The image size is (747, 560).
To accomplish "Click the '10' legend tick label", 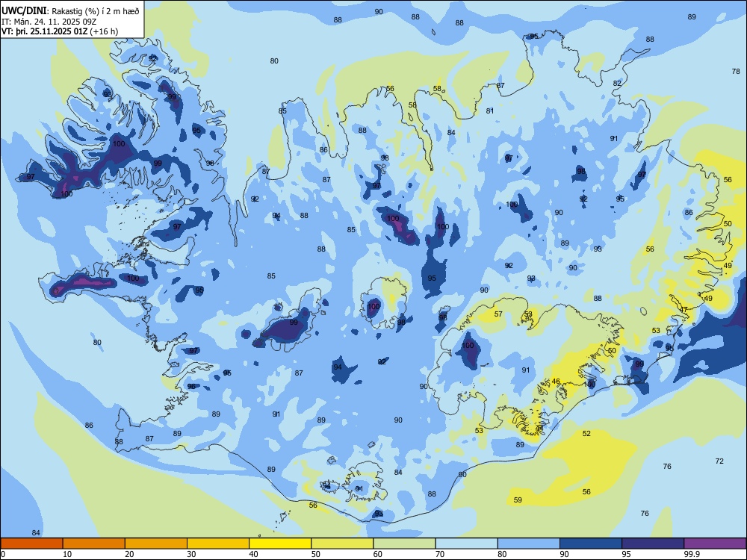I will tap(67, 554).
